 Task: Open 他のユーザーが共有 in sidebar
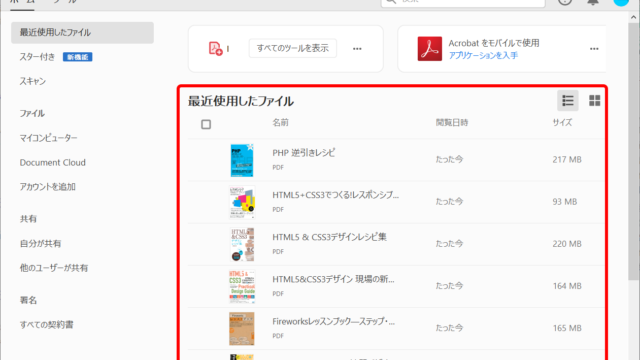pyautogui.click(x=54, y=268)
